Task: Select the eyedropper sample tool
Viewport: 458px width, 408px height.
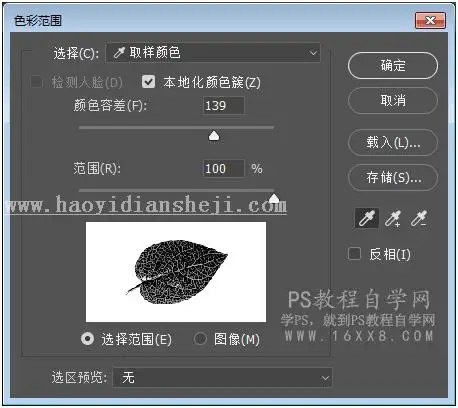Action: (x=367, y=218)
